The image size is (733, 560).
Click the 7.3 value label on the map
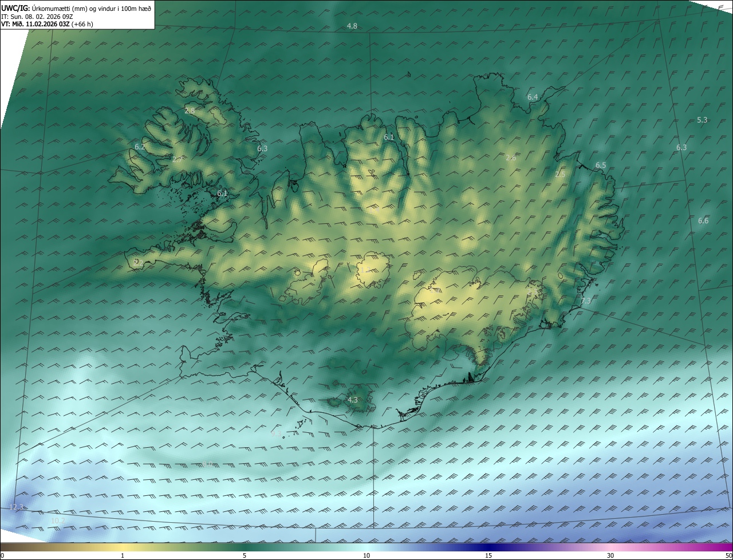click(585, 301)
